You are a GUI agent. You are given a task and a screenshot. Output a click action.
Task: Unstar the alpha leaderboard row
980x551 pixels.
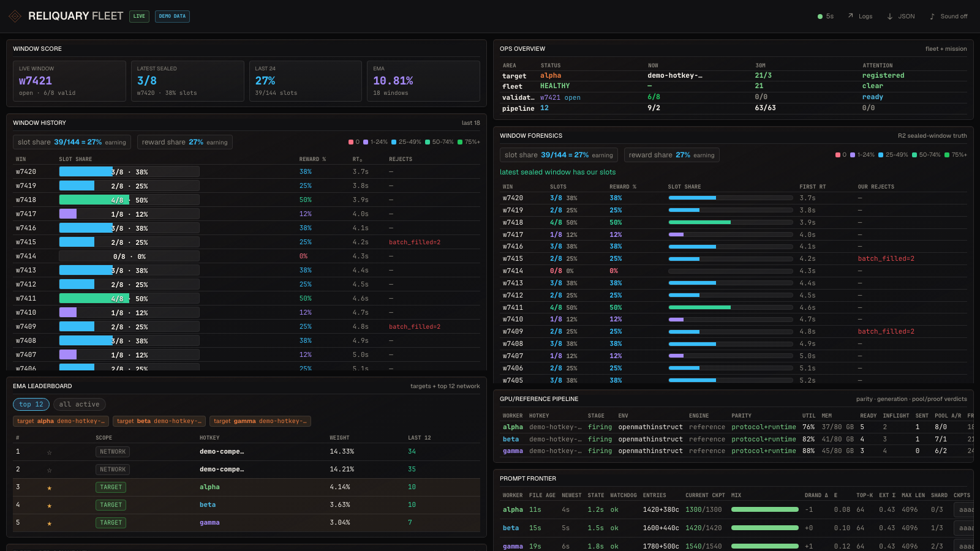tap(50, 488)
